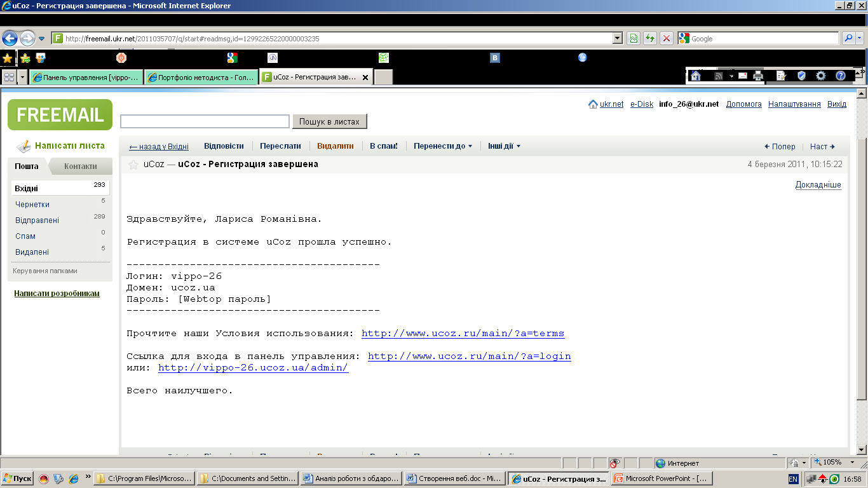Select the Пошта tab
This screenshot has height=488, width=868.
[27, 166]
